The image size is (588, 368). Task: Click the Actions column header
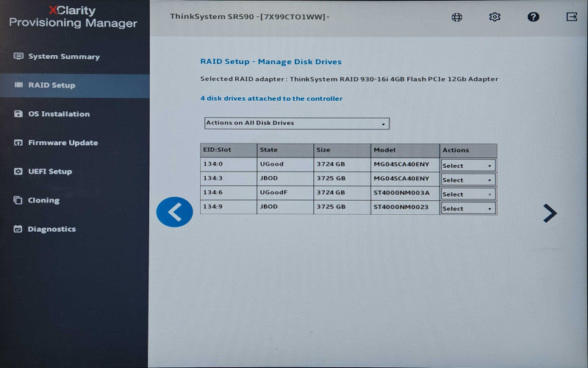468,150
